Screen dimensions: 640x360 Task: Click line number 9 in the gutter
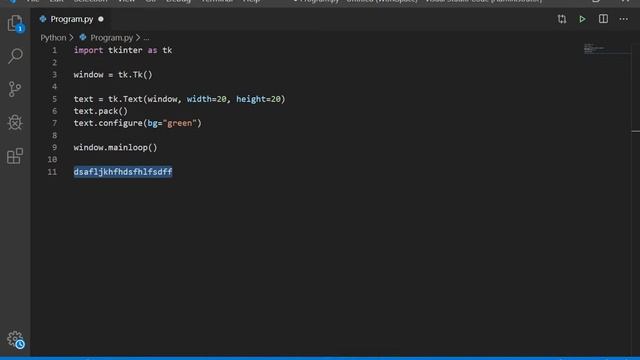tap(54, 148)
